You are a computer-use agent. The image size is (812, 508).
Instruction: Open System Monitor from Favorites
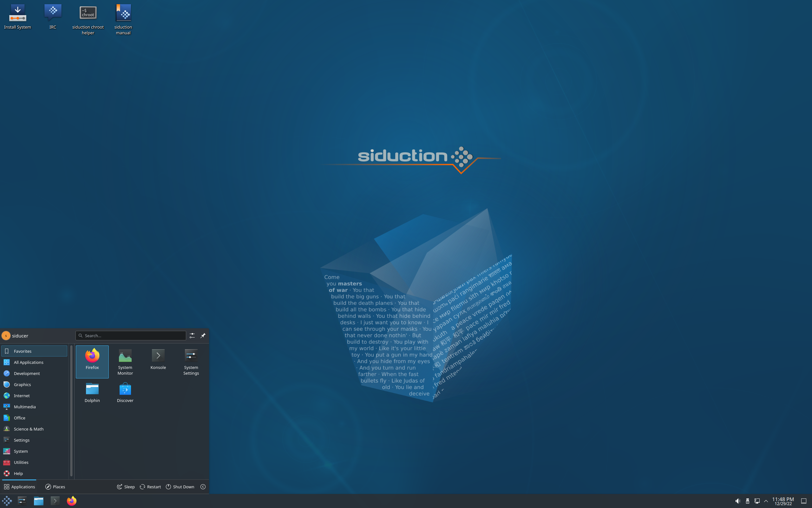(125, 362)
